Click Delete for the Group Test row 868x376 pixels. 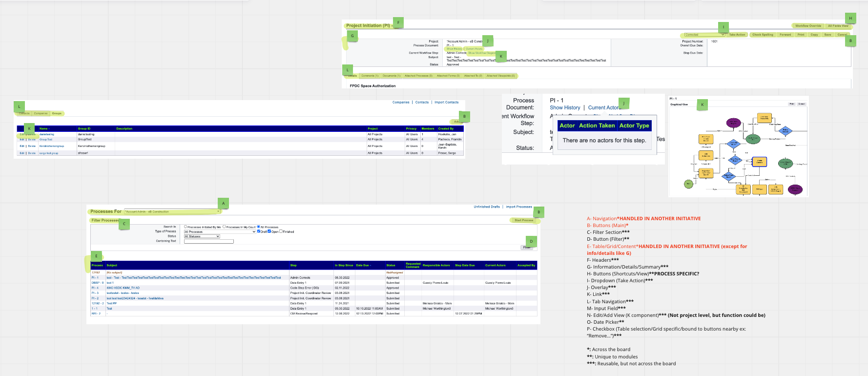[x=32, y=140]
